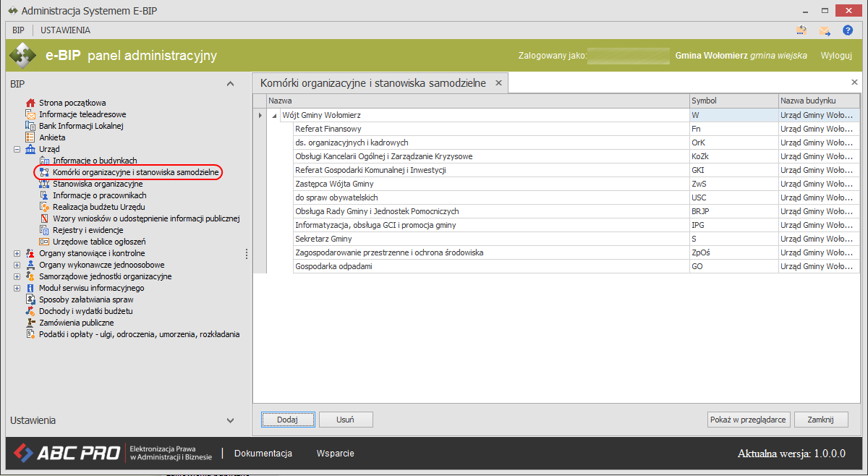Collapse Wójt Gminy Wołomierz row triangle

274,115
